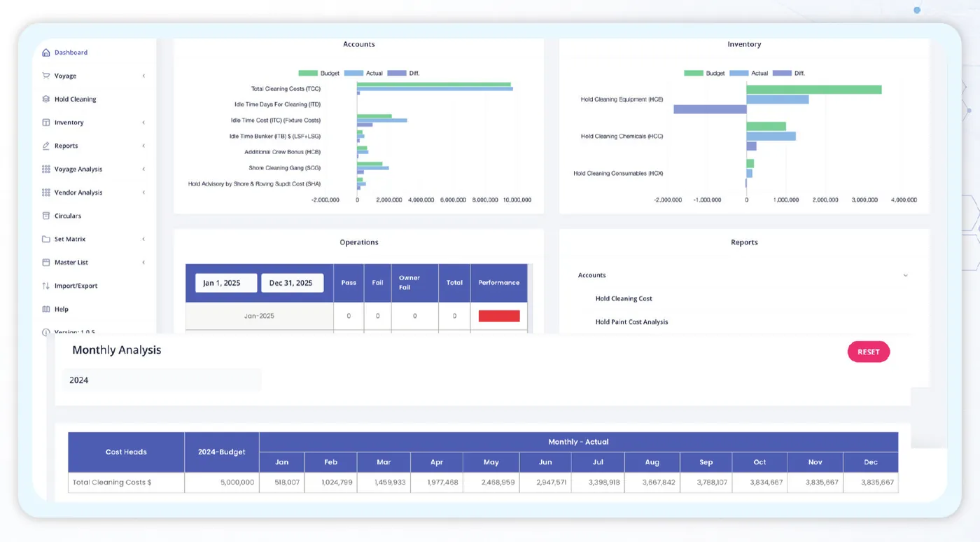Expand the Set Matrix submenu chevron
The width and height of the screenshot is (980, 542).
[143, 239]
